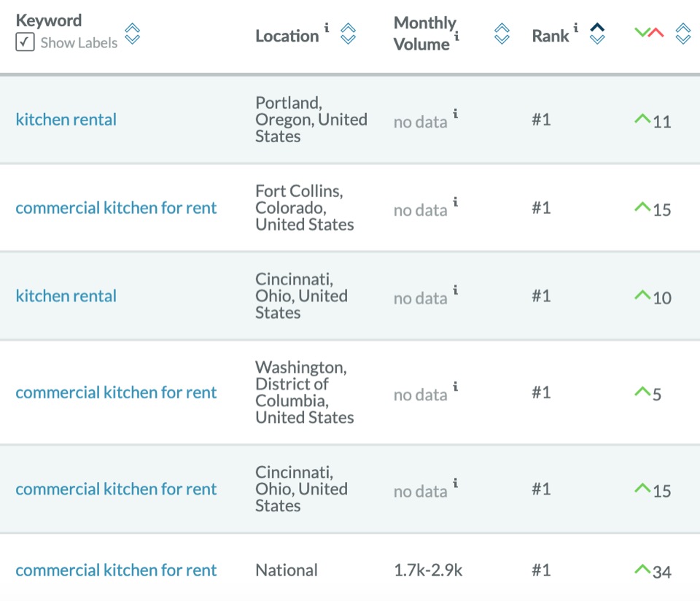Select the National location cell
The height and width of the screenshot is (601, 700).
(x=286, y=570)
